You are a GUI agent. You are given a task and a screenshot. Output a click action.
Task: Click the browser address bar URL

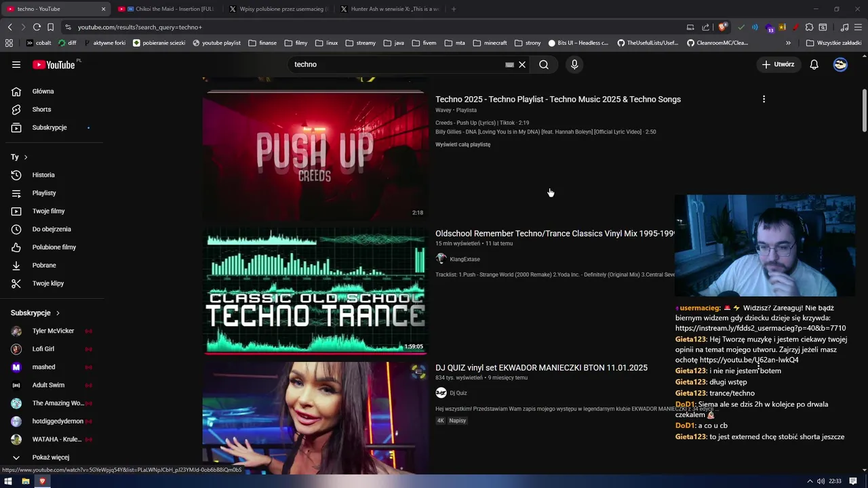(140, 27)
